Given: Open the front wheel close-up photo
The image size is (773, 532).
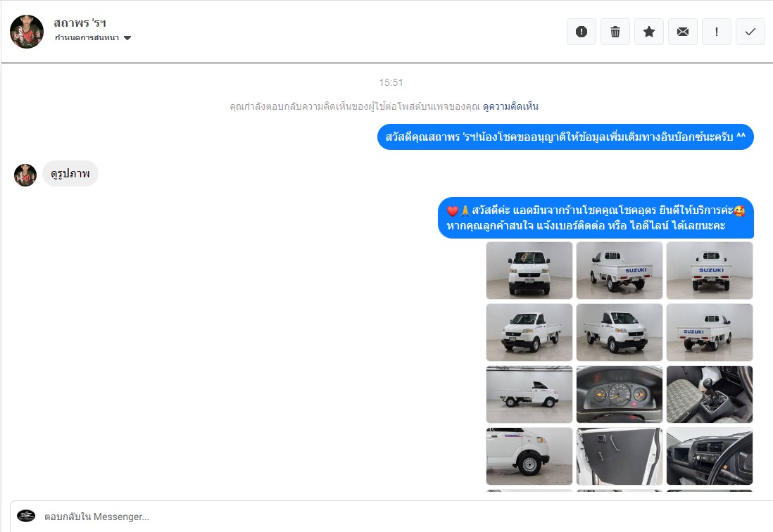Looking at the screenshot, I should pyautogui.click(x=529, y=456).
